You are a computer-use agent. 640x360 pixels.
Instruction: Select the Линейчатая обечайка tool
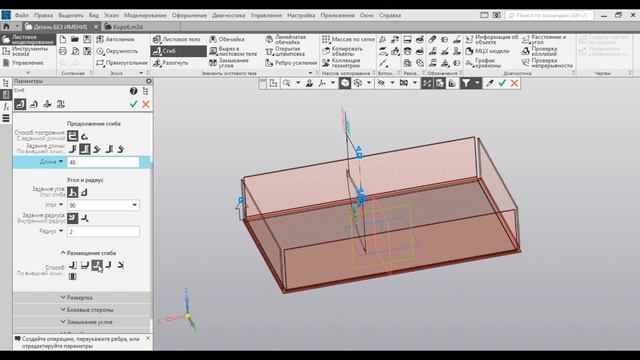pyautogui.click(x=285, y=39)
